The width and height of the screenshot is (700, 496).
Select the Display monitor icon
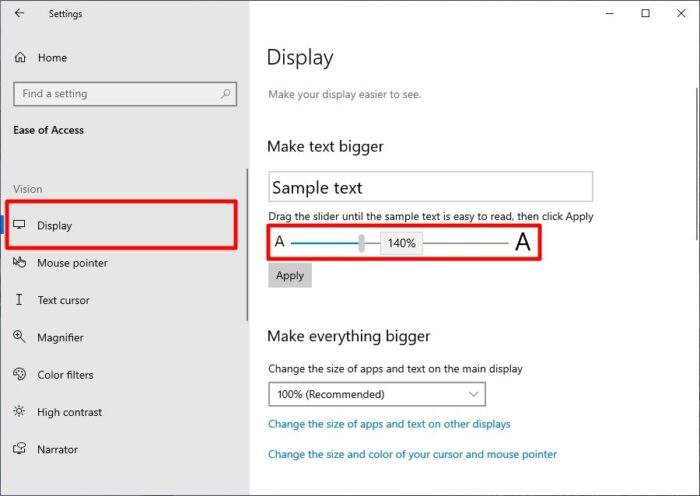19,225
